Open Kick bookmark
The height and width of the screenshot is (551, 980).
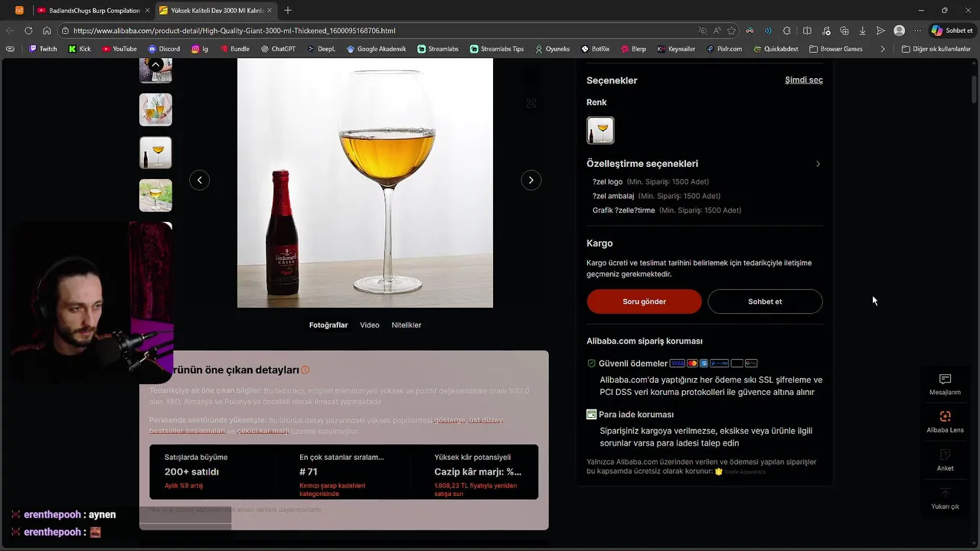pyautogui.click(x=80, y=49)
